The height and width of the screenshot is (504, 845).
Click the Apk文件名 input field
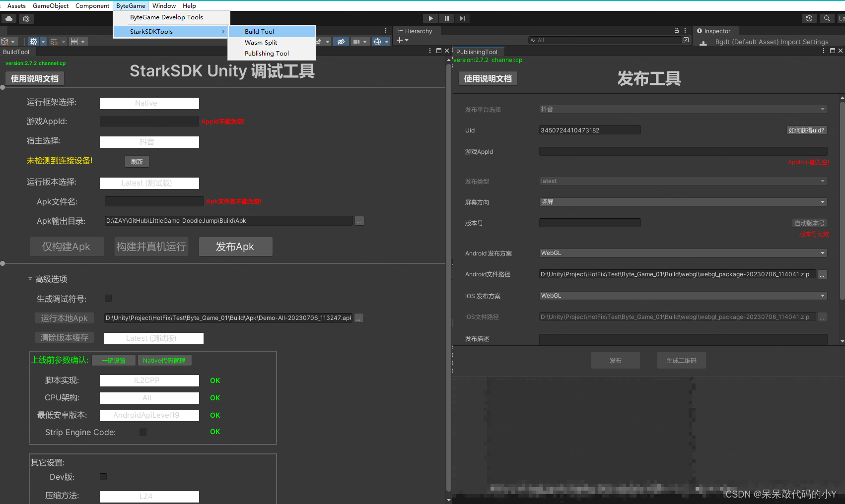pos(154,201)
